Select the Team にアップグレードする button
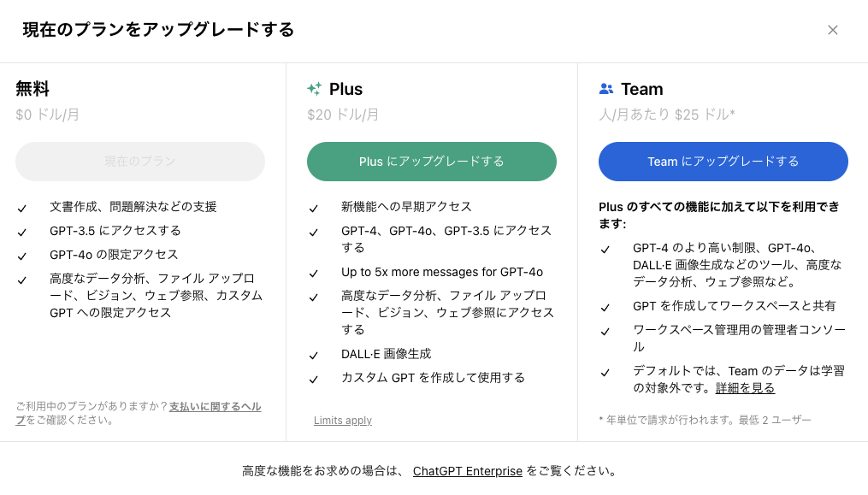The image size is (868, 495). pos(723,161)
